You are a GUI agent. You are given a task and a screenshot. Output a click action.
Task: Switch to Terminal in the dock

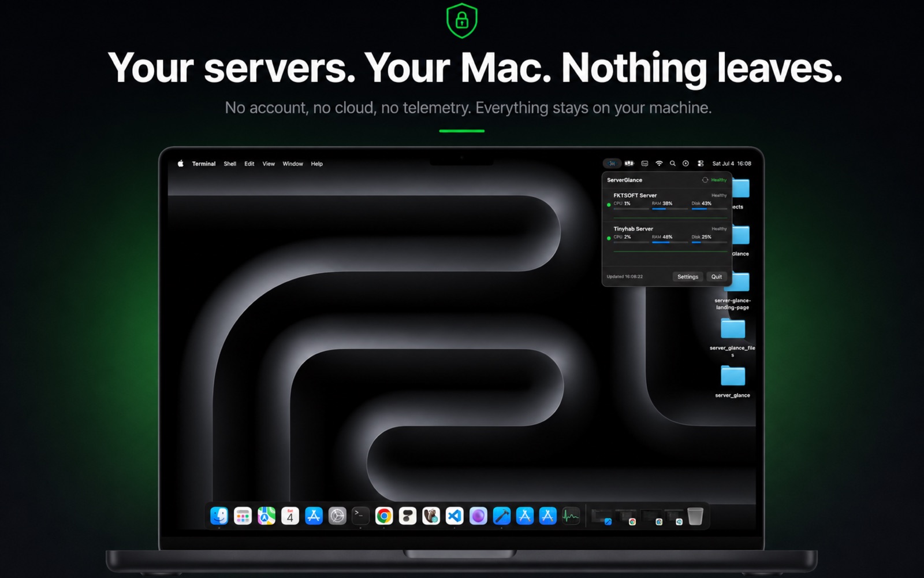point(360,516)
